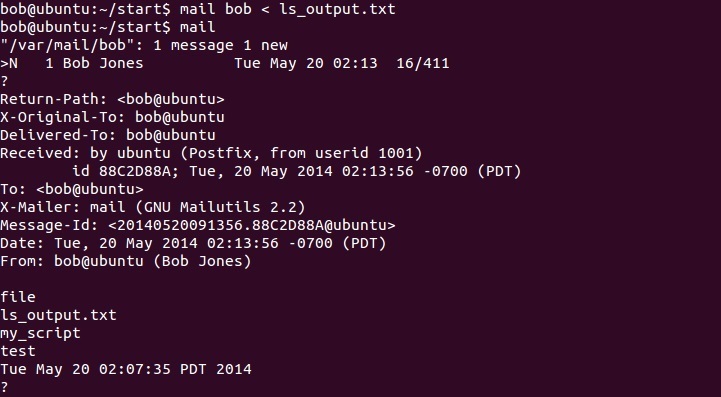The width and height of the screenshot is (721, 397).
Task: Click the second prompt's 'mail' command
Action: tap(198, 27)
